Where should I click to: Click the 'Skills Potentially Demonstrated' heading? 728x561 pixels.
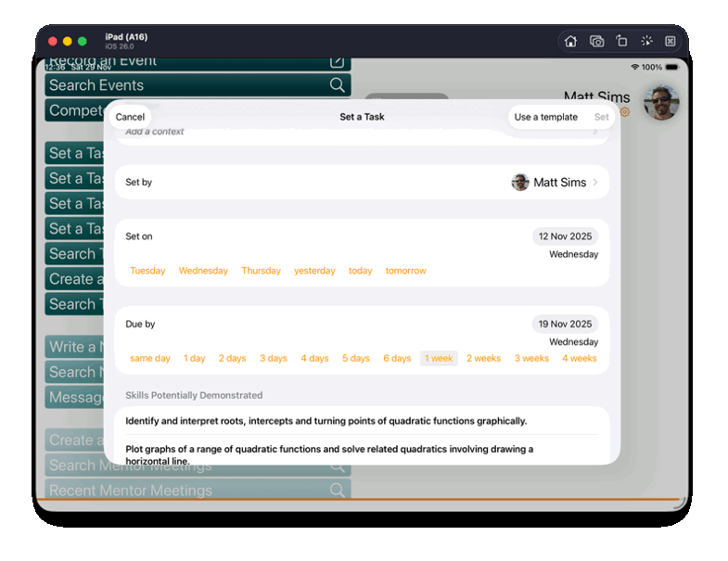pos(194,395)
